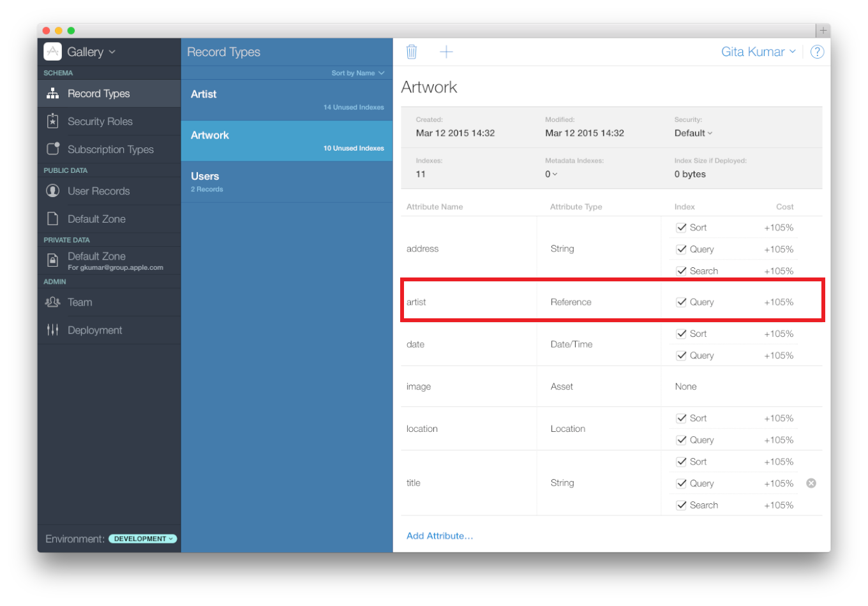Open help with the question mark icon
This screenshot has height=606, width=868.
[816, 52]
